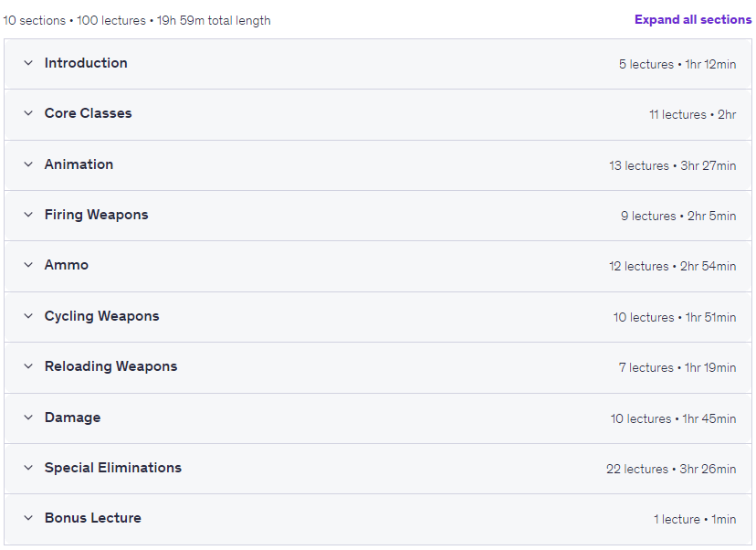Click the '11 lectures • 2hr' text

[x=693, y=114]
